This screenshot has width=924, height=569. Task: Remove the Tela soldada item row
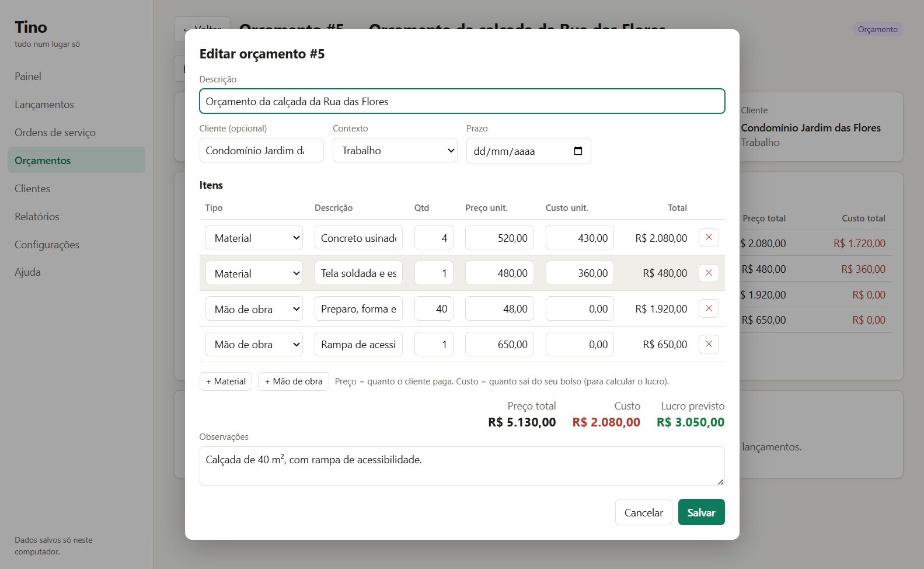709,273
